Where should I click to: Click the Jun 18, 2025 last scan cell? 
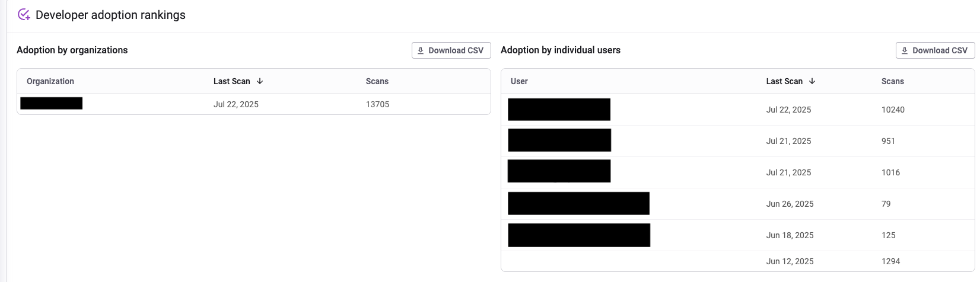[x=790, y=235]
